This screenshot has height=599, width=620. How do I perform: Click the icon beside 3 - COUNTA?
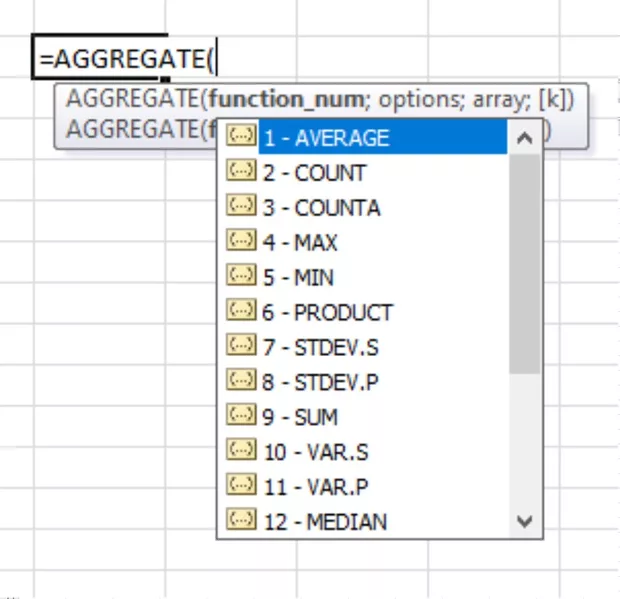[x=241, y=207]
